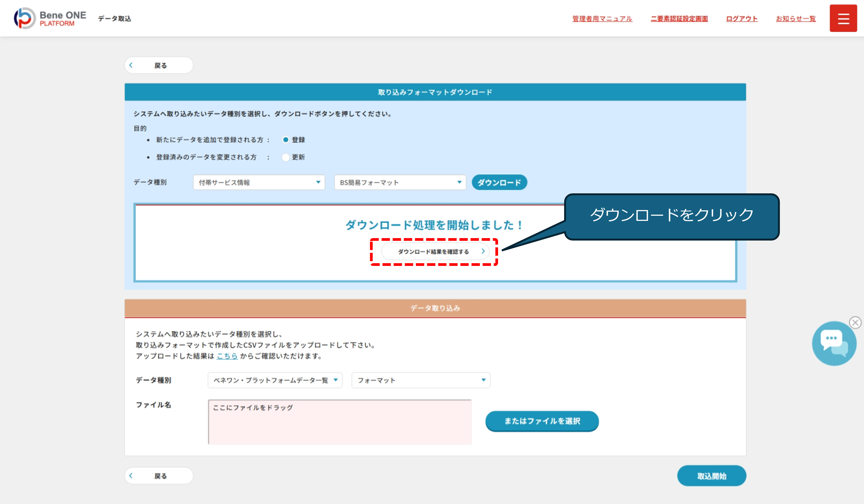Viewport: 864px width, 504px height.
Task: Click the 取込開始 button
Action: [x=712, y=475]
